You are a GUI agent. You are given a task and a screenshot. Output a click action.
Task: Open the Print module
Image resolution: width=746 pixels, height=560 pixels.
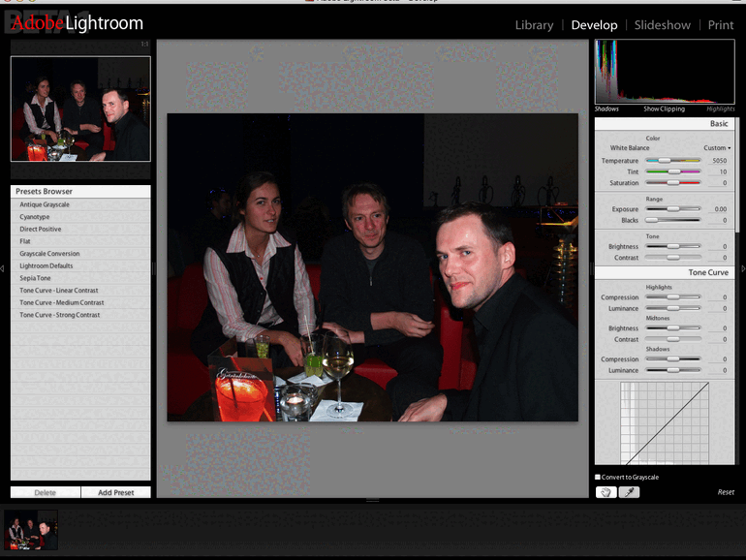tap(720, 25)
